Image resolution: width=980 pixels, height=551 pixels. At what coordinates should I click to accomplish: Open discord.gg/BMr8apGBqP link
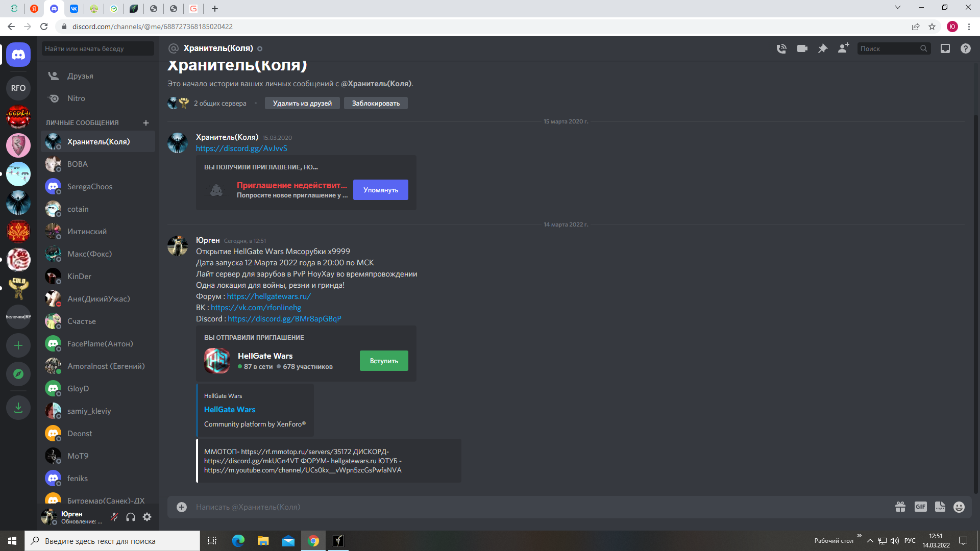(284, 319)
